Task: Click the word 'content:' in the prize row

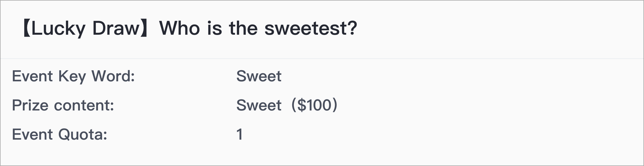Action: pos(84,105)
